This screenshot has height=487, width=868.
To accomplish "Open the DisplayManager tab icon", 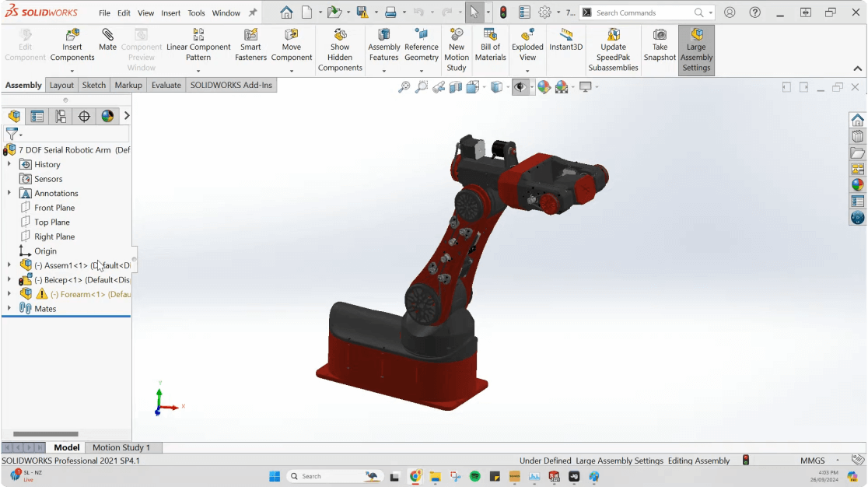I will pos(107,116).
